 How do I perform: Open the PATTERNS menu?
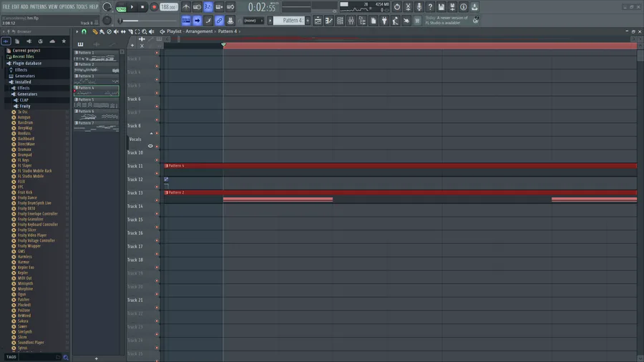[x=38, y=6]
